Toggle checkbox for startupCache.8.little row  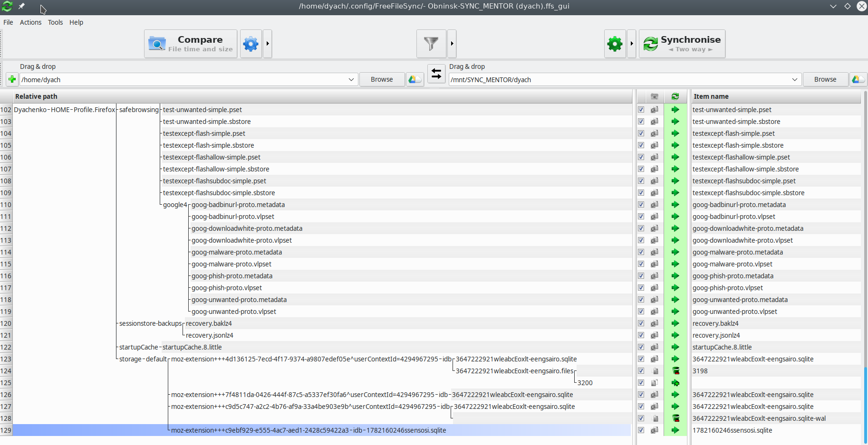coord(641,347)
